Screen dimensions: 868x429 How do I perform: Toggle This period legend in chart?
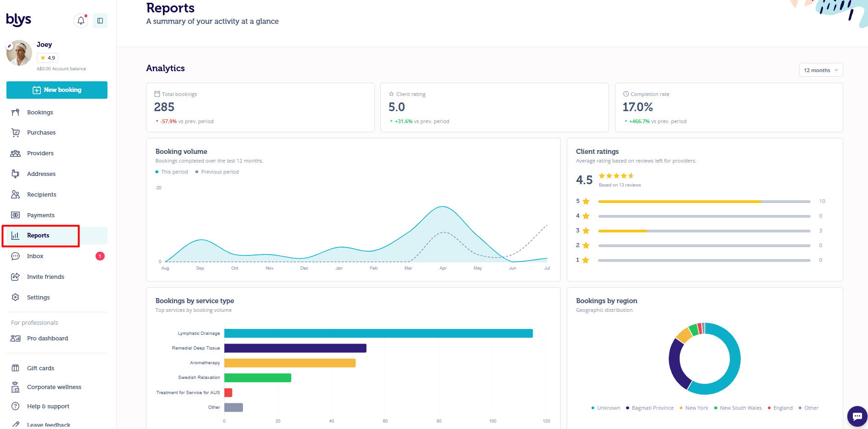172,172
